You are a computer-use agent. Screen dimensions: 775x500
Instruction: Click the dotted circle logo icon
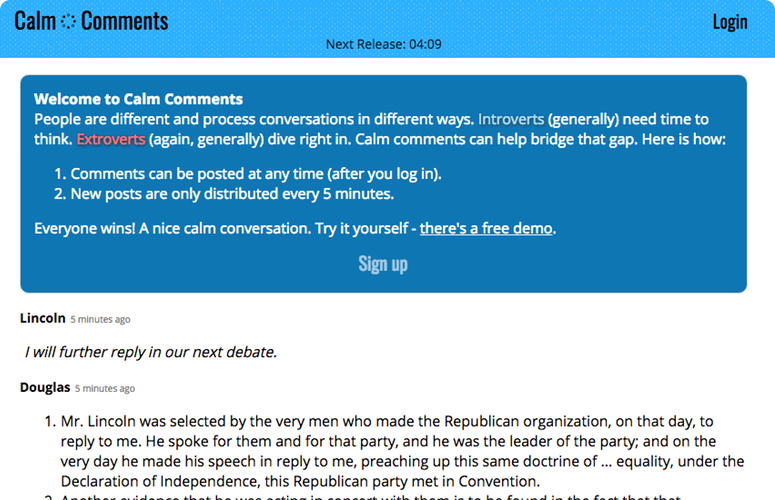(69, 21)
